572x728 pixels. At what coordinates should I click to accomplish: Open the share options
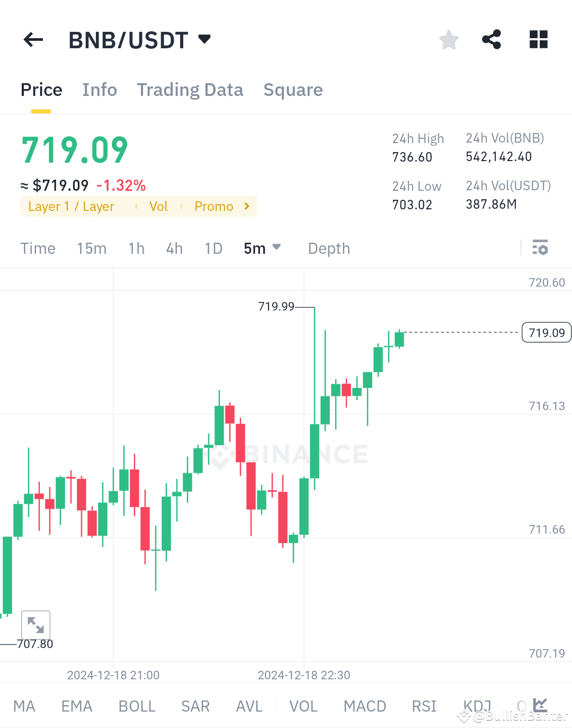[491, 39]
